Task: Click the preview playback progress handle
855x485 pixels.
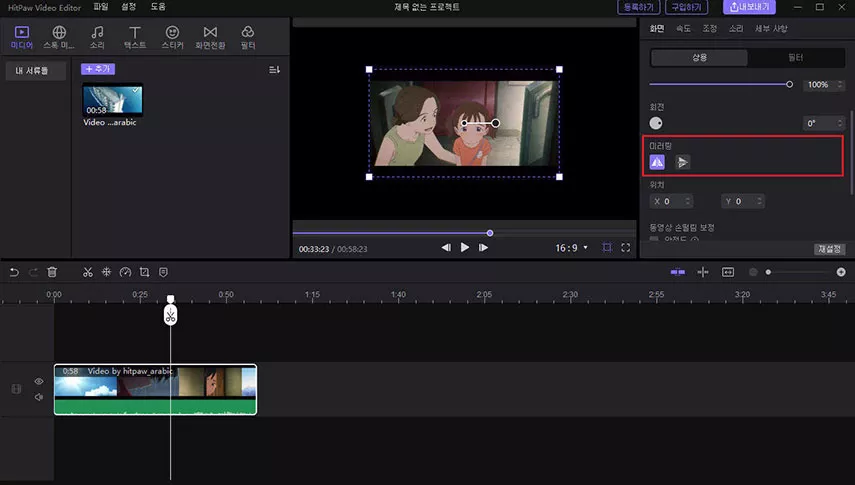Action: (x=490, y=233)
